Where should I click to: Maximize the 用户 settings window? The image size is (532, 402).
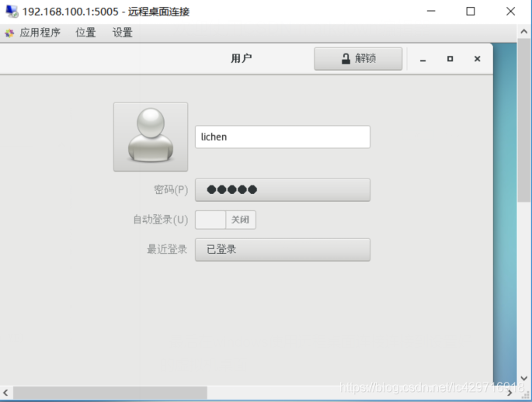tap(450, 59)
